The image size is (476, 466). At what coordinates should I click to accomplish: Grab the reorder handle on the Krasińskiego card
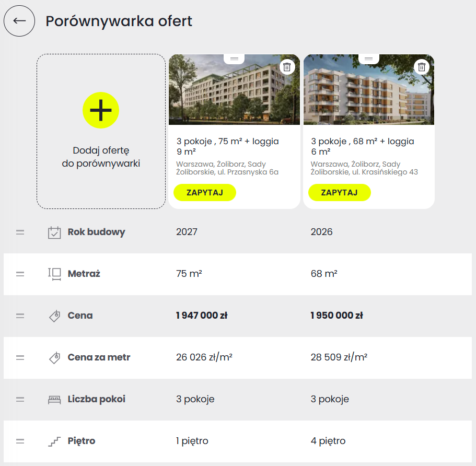pos(368,59)
